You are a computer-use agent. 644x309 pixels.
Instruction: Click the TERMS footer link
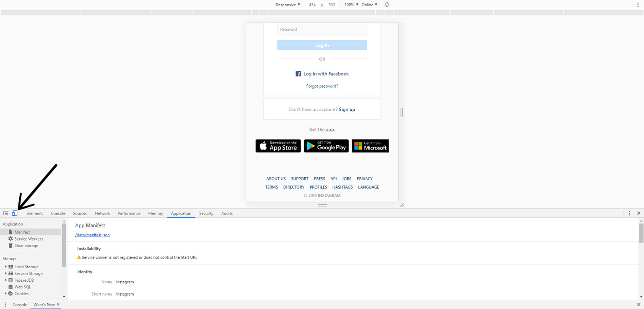point(272,187)
